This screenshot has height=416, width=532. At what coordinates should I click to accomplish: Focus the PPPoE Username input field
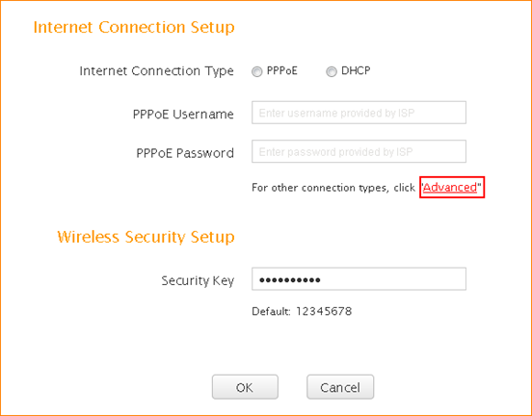[359, 113]
